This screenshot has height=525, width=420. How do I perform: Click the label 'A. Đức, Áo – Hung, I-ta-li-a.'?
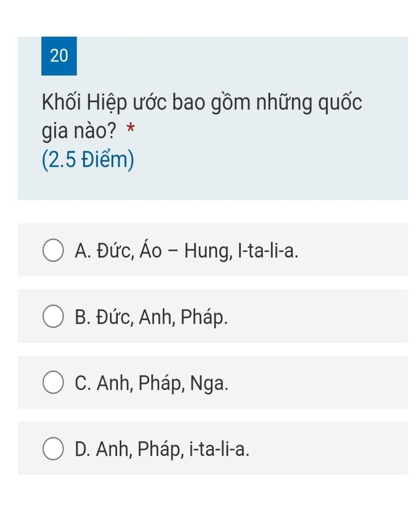click(187, 250)
